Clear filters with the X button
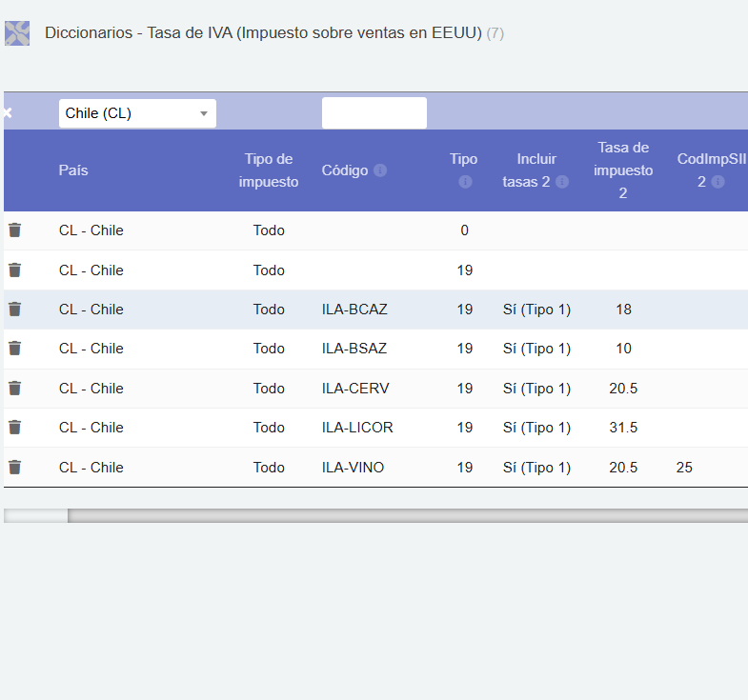This screenshot has height=700, width=748. pyautogui.click(x=8, y=113)
